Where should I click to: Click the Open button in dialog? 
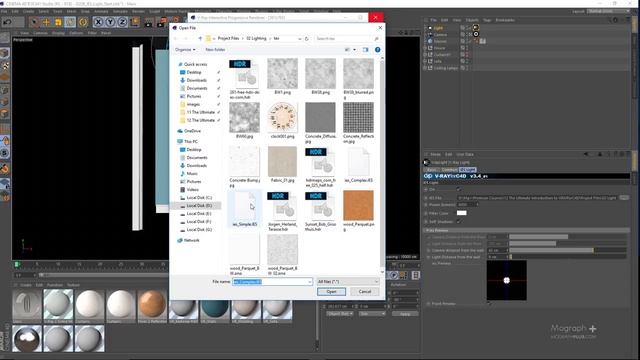(x=331, y=291)
